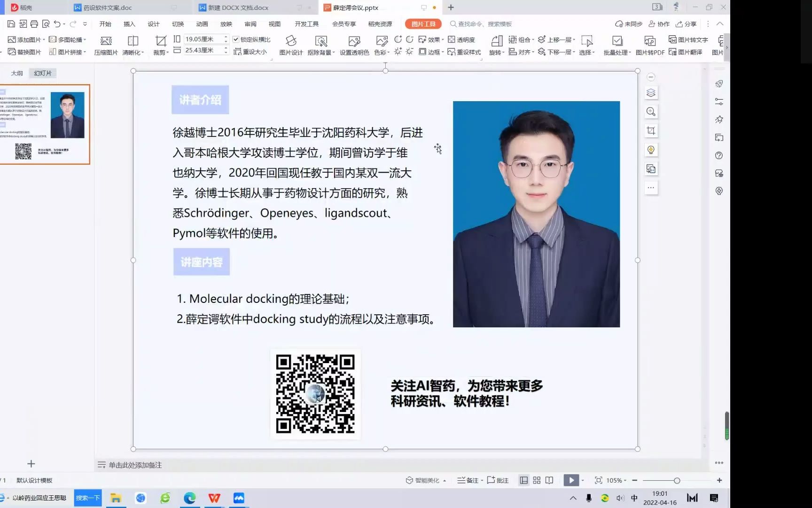Expand the 添加图片 dropdown arrow

(x=44, y=40)
